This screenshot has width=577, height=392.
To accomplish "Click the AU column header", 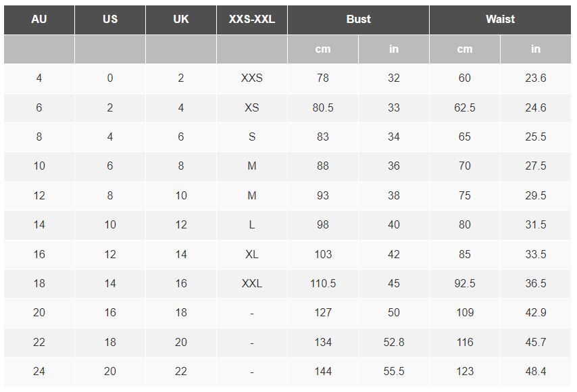I will pyautogui.click(x=39, y=20).
